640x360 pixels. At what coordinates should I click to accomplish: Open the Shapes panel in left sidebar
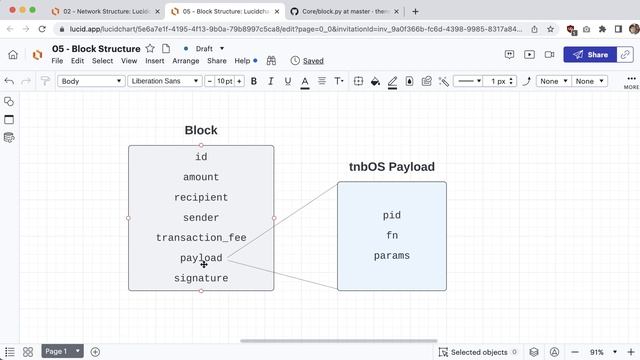(9, 101)
